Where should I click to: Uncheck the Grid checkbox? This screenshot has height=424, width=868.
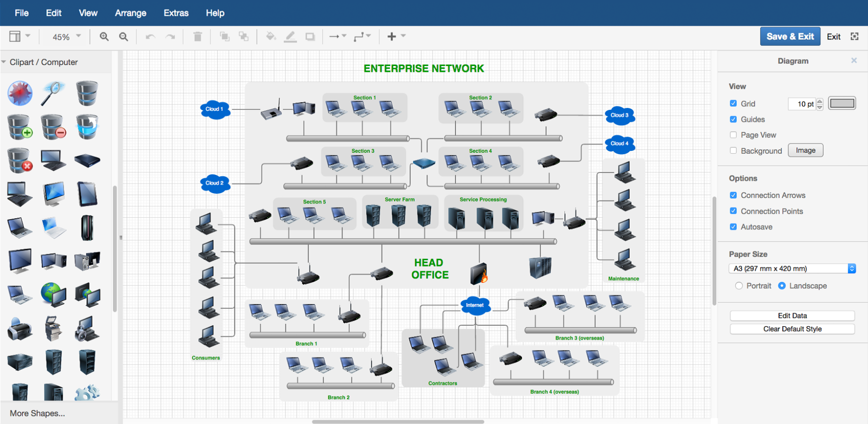(733, 104)
